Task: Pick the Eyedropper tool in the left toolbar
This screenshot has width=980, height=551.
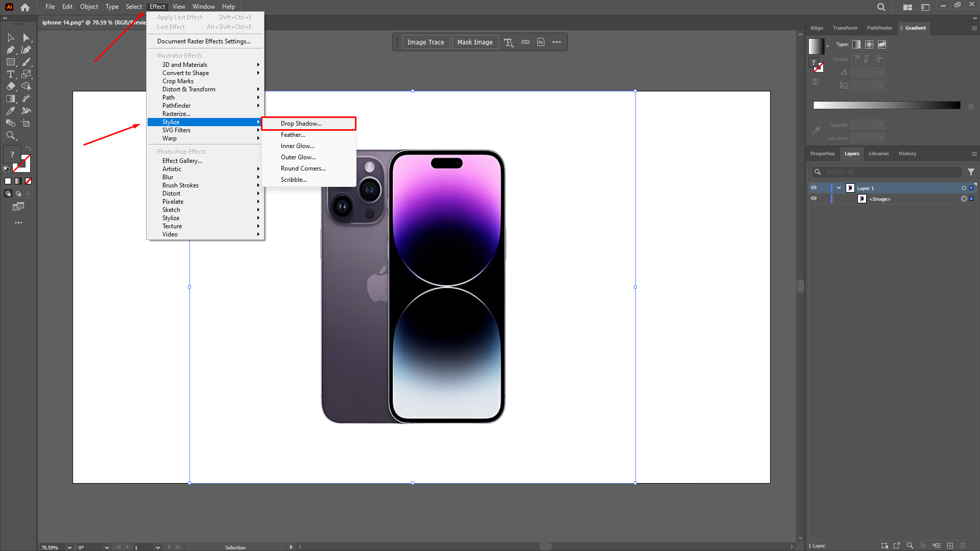Action: pos(10,111)
